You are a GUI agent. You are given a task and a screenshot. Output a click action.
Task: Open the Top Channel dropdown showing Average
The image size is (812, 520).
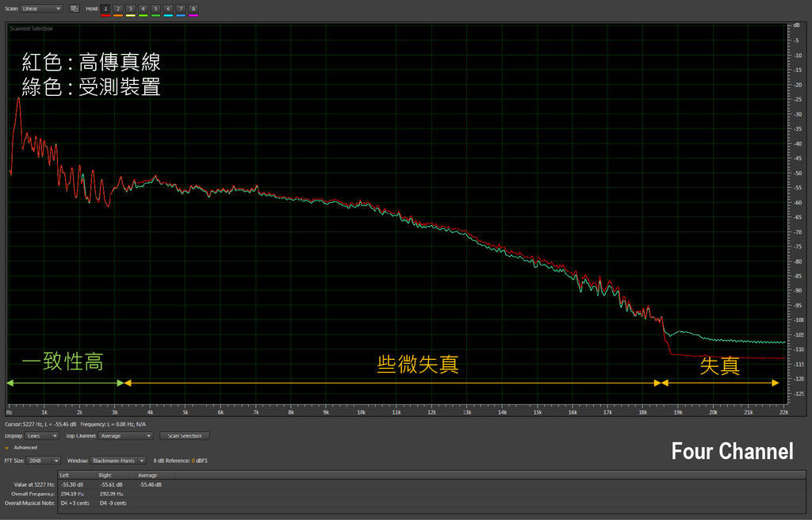126,436
